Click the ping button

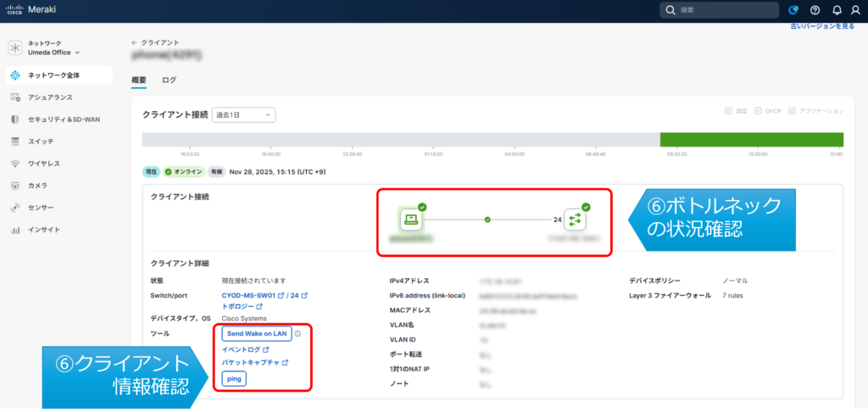coord(234,379)
